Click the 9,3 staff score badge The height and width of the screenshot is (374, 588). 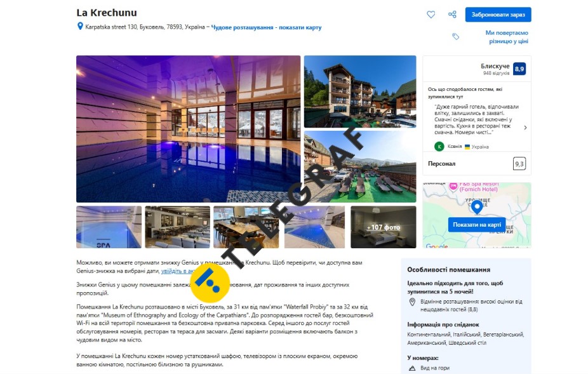(x=519, y=164)
